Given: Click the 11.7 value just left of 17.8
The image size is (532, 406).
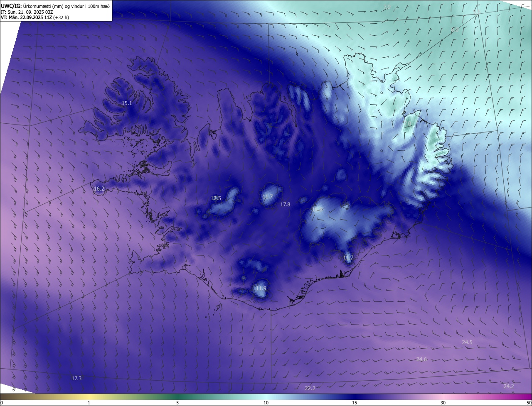Looking at the screenshot, I should (268, 197).
